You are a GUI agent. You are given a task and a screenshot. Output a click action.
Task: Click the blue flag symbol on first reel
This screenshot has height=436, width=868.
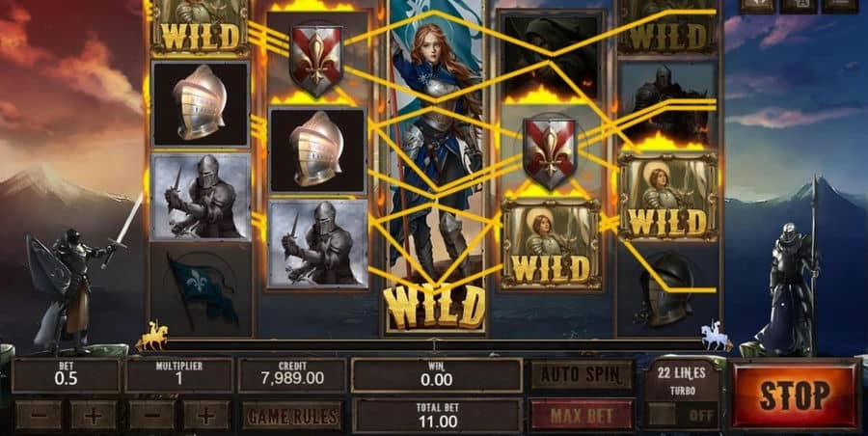coord(202,290)
